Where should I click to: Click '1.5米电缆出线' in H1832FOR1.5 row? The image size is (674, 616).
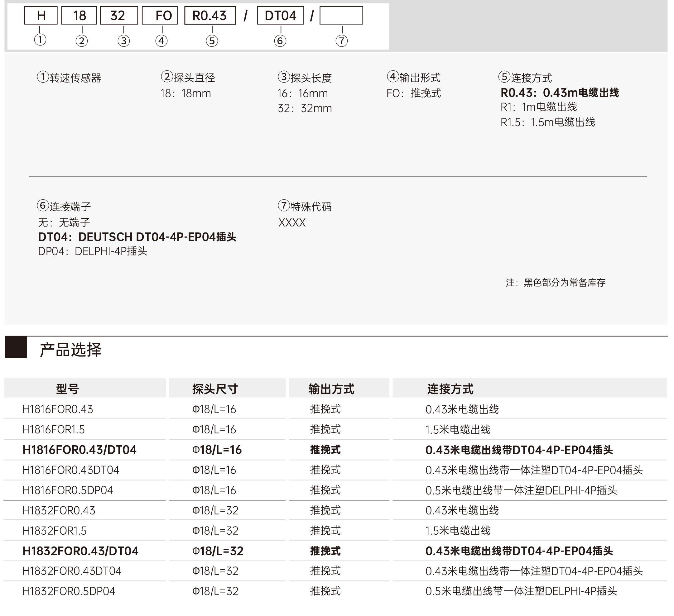coord(458,531)
